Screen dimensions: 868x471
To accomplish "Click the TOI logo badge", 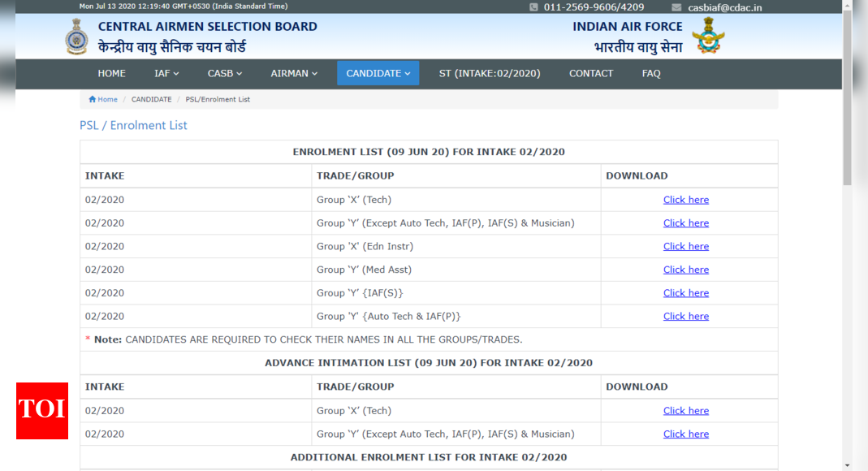I will pyautogui.click(x=42, y=410).
